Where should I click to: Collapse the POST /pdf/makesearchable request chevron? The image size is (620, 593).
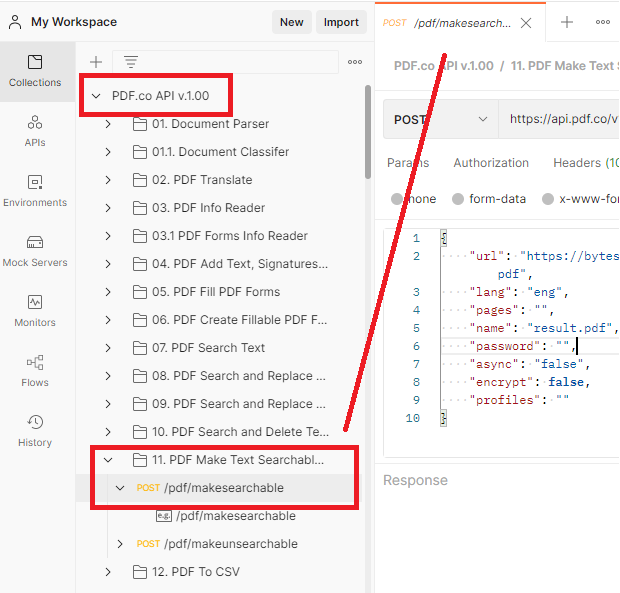120,488
